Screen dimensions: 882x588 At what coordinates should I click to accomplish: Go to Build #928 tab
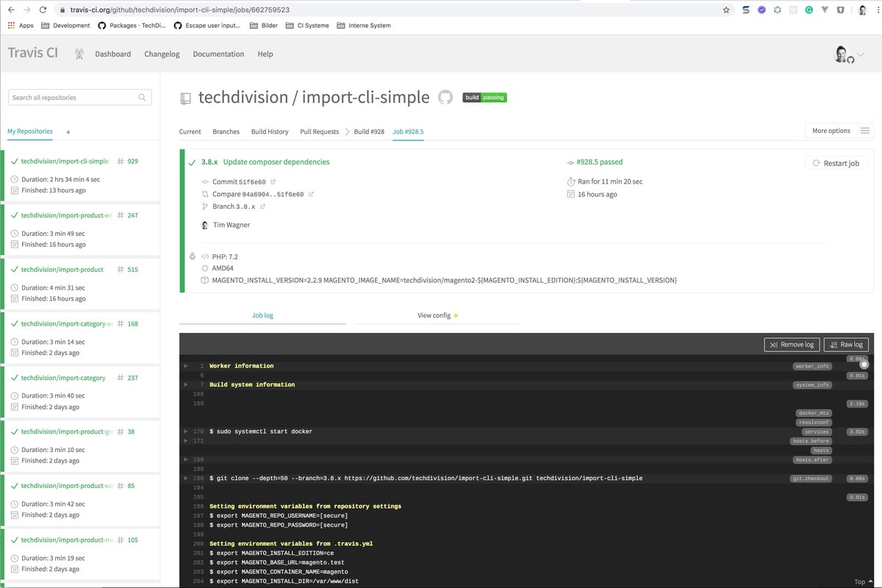(x=369, y=132)
